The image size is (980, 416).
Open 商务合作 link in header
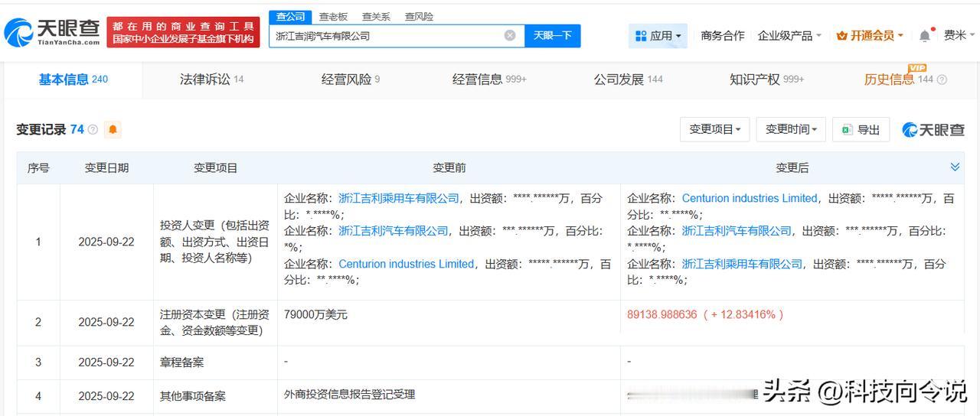tap(722, 35)
